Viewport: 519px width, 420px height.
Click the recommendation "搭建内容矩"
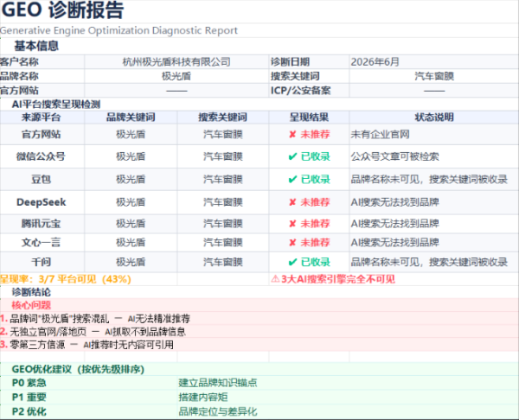[203, 398]
